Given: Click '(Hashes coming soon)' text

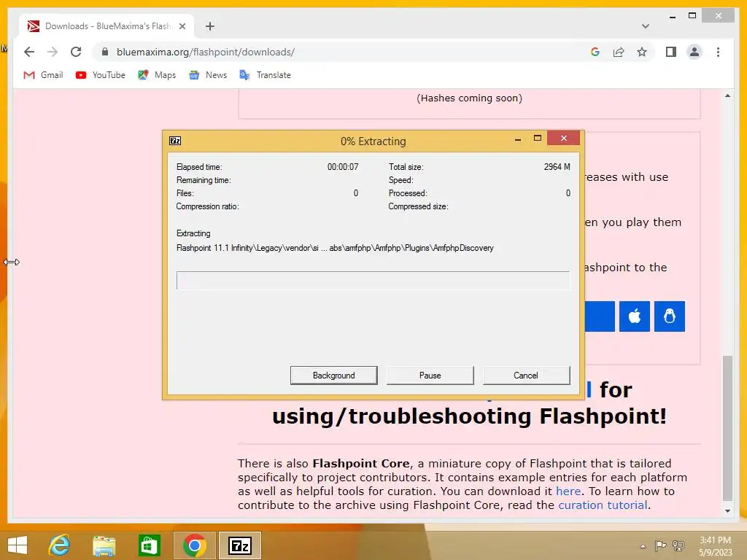Looking at the screenshot, I should click(469, 98).
